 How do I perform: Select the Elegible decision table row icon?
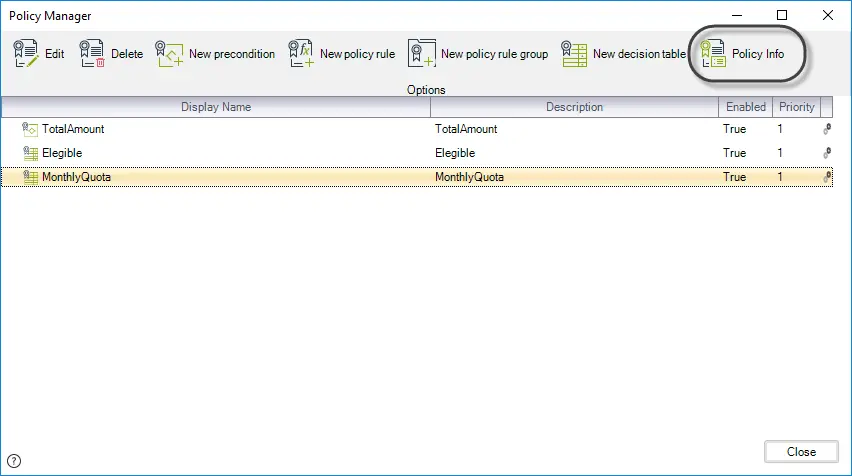[30, 153]
